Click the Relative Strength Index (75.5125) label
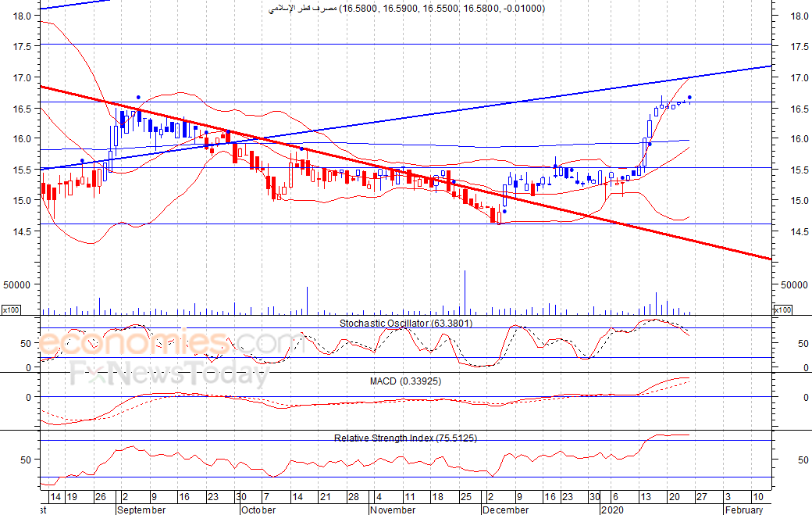The height and width of the screenshot is (515, 812). pyautogui.click(x=405, y=438)
